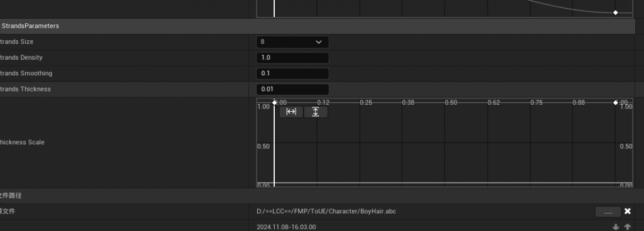Browse for source file with ellipsis button
The height and width of the screenshot is (231, 644).
[608, 212]
